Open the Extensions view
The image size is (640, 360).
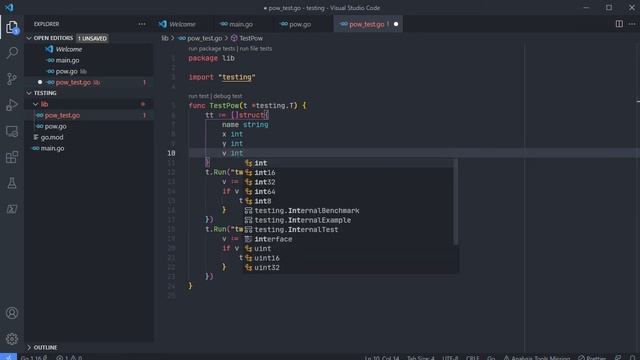click(12, 157)
